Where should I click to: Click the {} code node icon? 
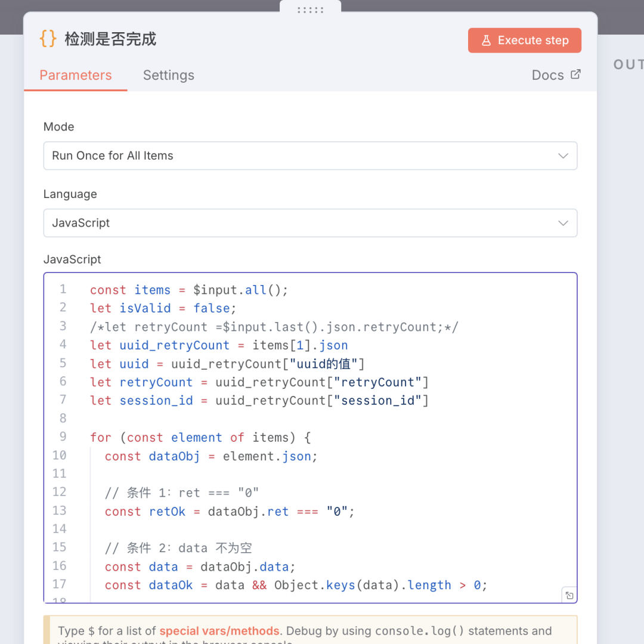[x=48, y=38]
